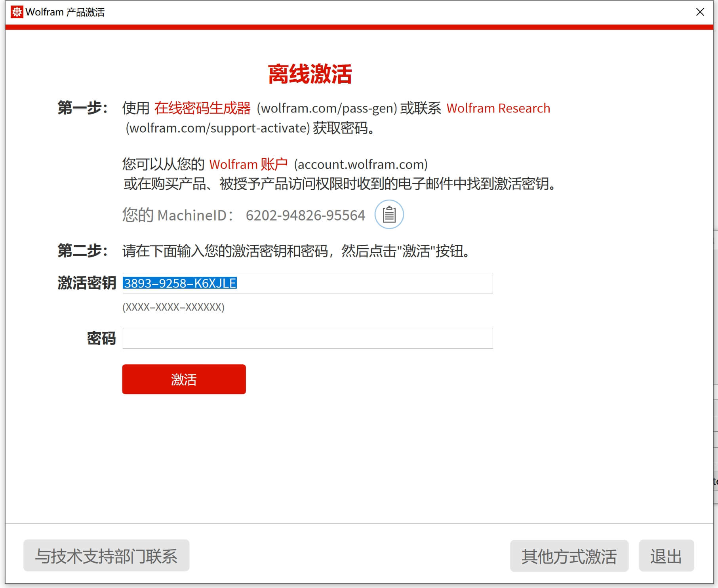Viewport: 718px width, 588px height.
Task: Click the 第一步 label
Action: (83, 108)
